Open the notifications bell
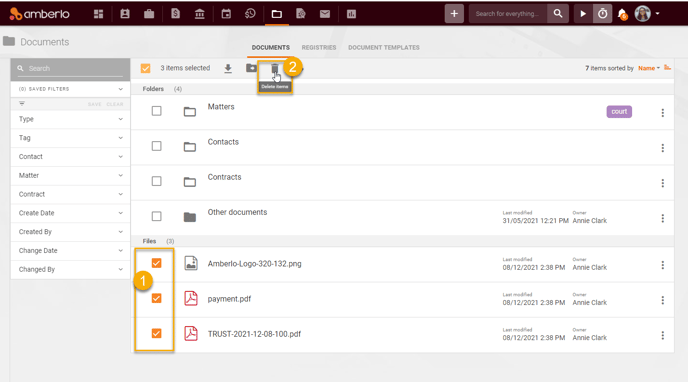 tap(622, 14)
